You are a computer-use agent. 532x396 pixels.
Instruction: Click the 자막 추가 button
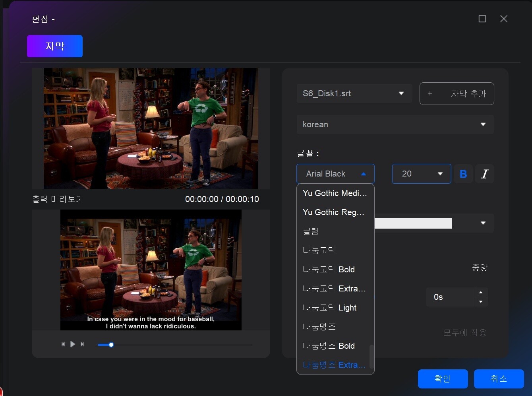pos(457,94)
